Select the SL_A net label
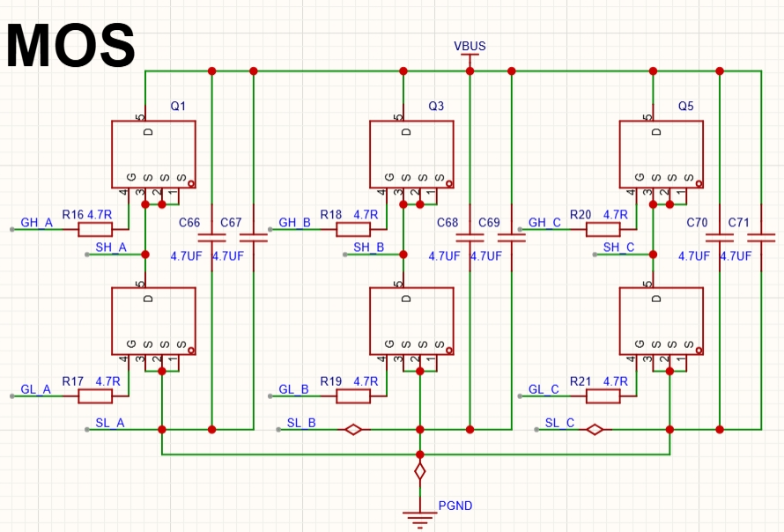The width and height of the screenshot is (784, 532). [x=109, y=423]
